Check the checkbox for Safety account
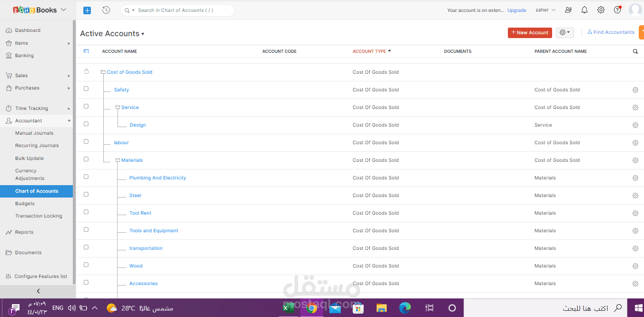Screen dimensions: 644x317 pyautogui.click(x=86, y=89)
